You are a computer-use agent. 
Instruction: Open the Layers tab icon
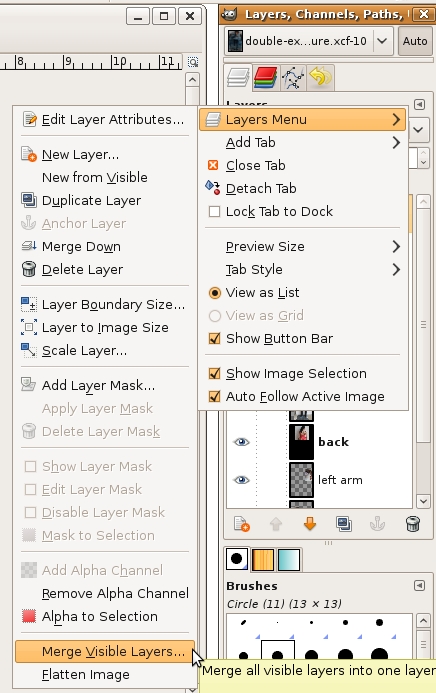click(238, 77)
